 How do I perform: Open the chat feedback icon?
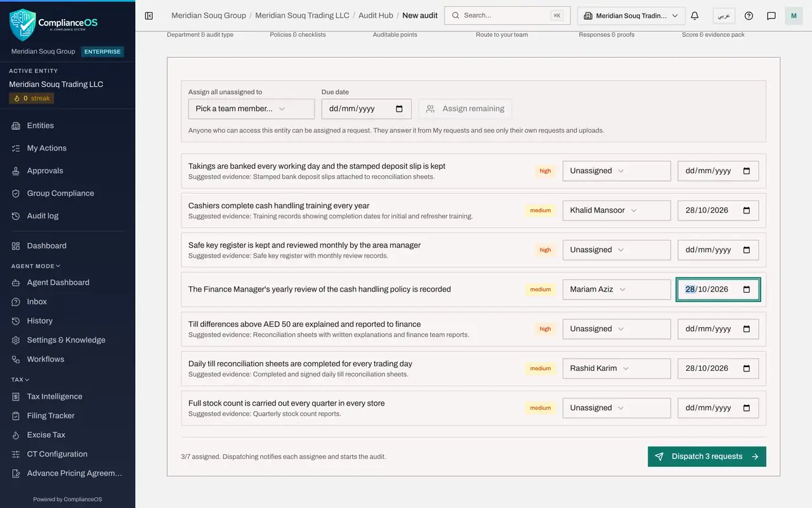click(771, 16)
